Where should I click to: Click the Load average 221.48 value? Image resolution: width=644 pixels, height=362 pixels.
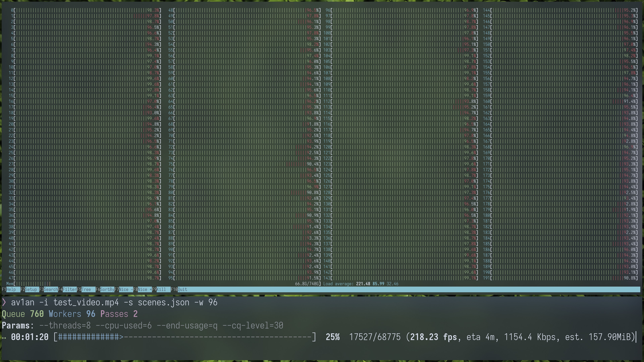point(363,284)
